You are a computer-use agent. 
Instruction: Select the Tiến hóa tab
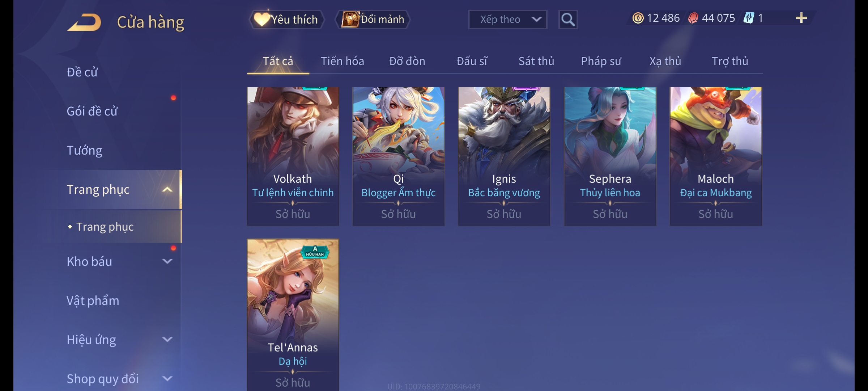(x=342, y=61)
